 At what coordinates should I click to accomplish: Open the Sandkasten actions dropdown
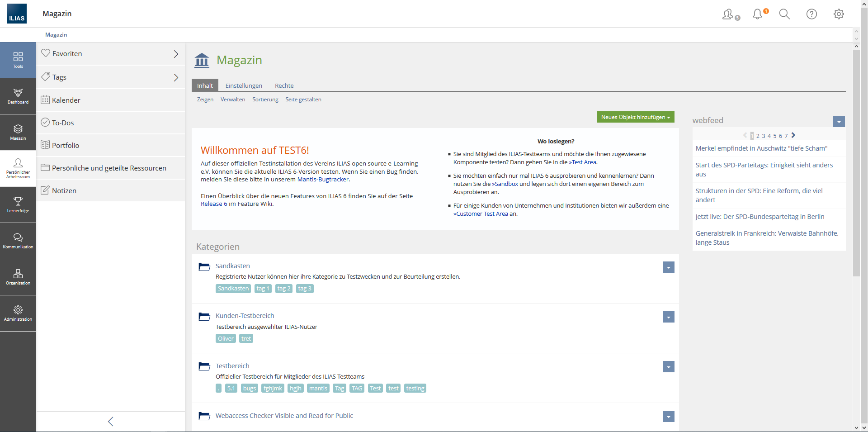pyautogui.click(x=668, y=267)
